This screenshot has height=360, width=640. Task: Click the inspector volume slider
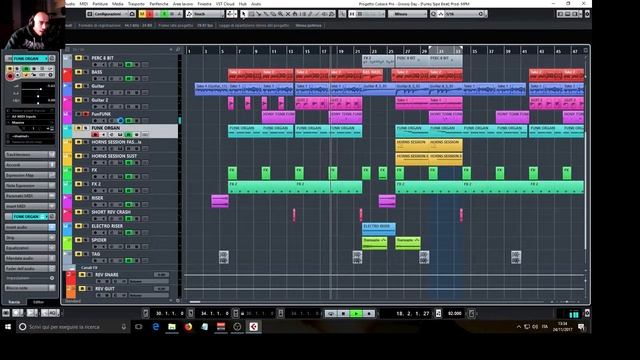[x=38, y=89]
